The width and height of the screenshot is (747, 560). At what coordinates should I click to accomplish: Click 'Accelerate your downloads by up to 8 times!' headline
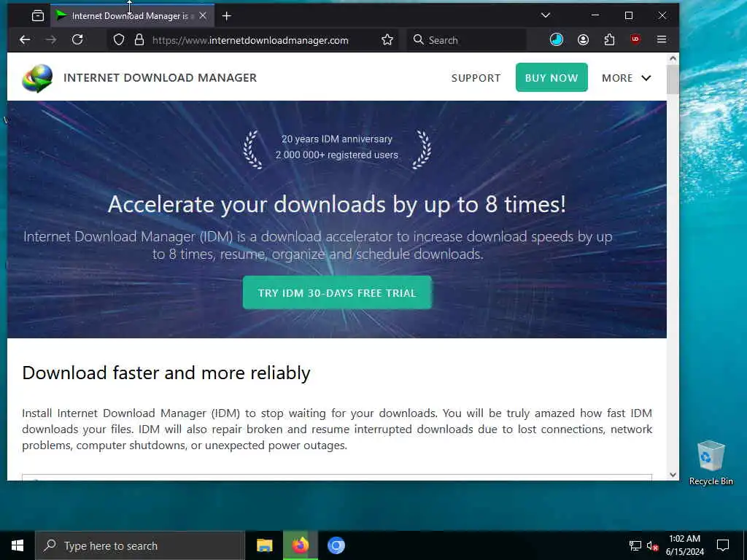[337, 204]
